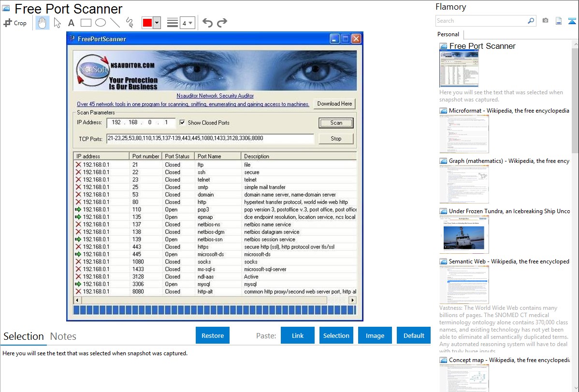Focus the Flamory Search field

click(481, 21)
